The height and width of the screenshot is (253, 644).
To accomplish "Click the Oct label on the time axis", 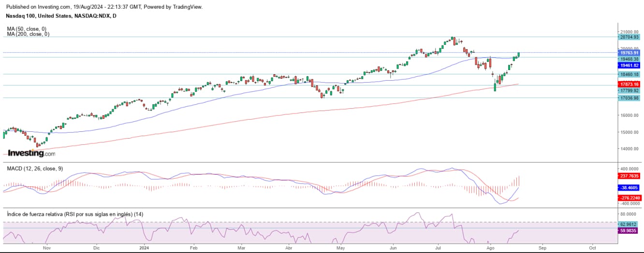I will [x=592, y=247].
